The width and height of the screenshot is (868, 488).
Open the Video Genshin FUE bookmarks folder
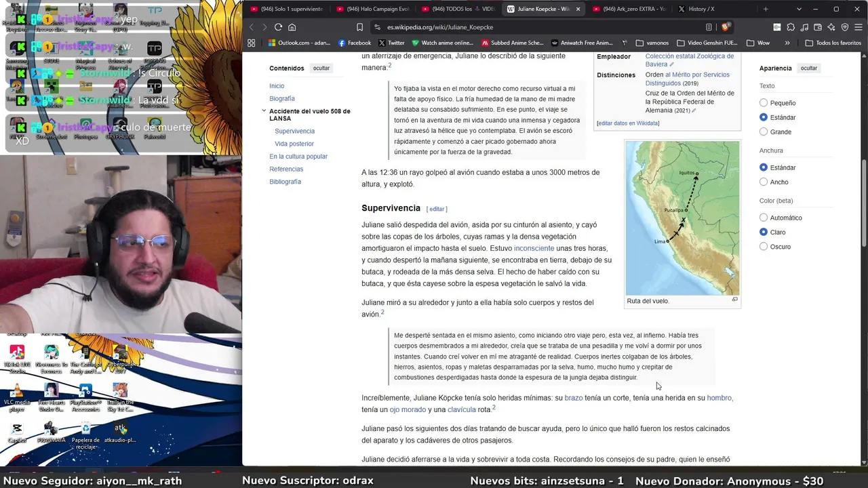coord(707,43)
